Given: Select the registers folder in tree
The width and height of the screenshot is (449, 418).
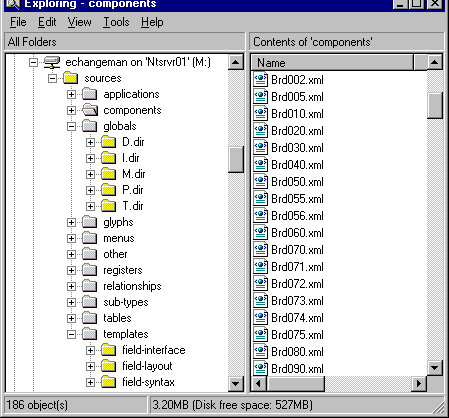Looking at the screenshot, I should point(123,270).
